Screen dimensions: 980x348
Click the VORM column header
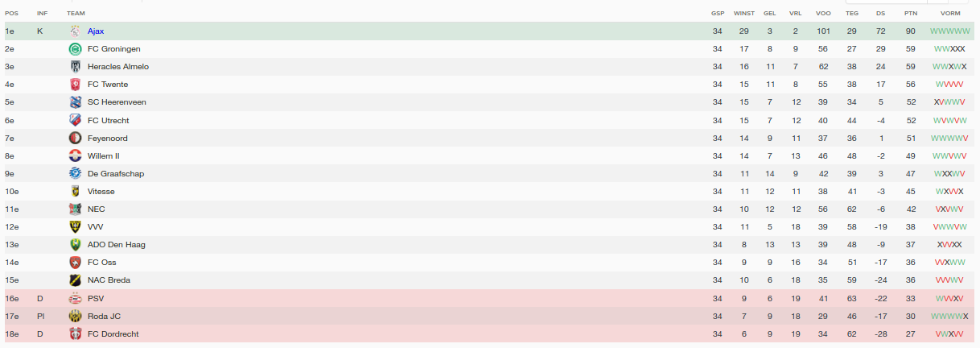coord(949,14)
